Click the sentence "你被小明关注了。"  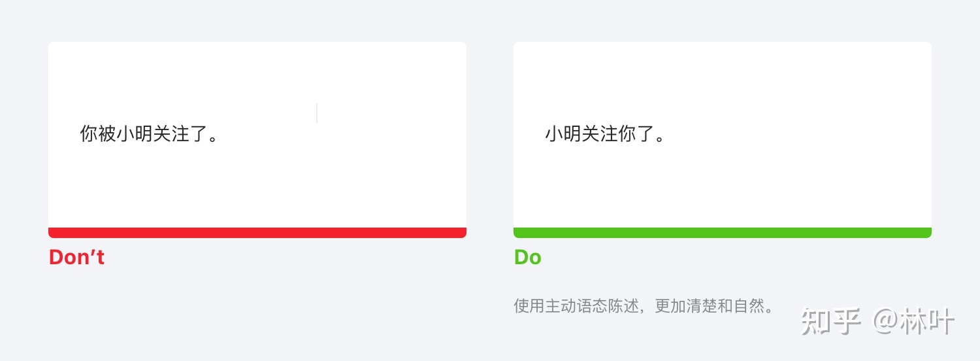coord(148,134)
